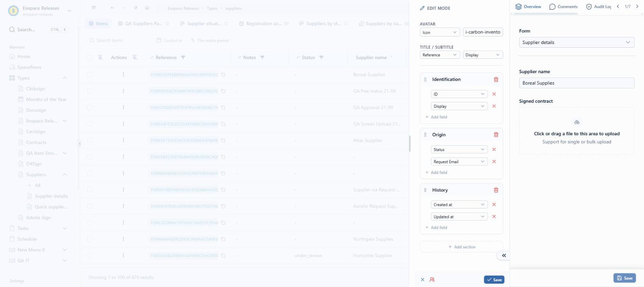Check the Atlas Supplies row checkbox
Screen dimensions: 644x287
pos(90,140)
